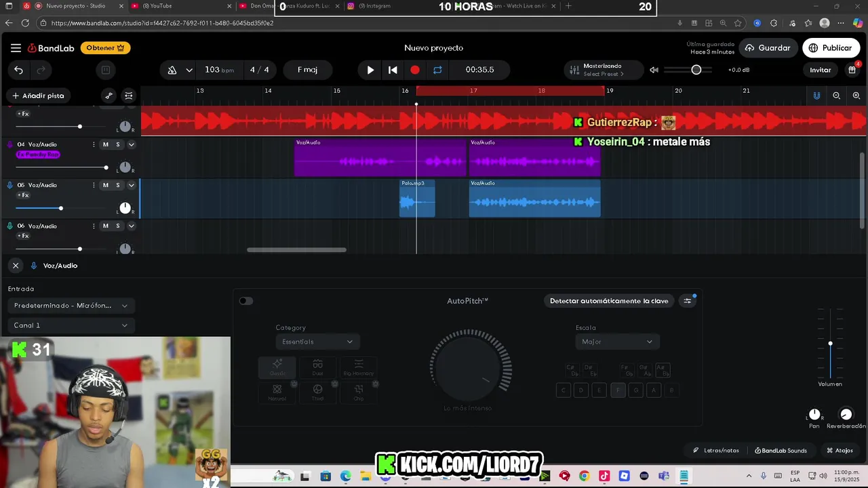
Task: Undo the last edit
Action: point(19,70)
